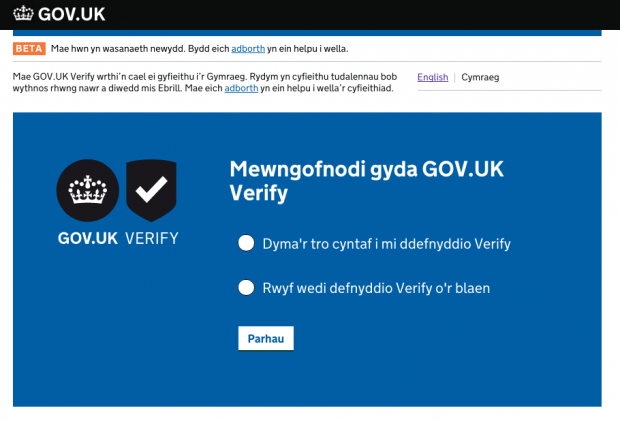Screen dimensions: 620x421
Task: Click the GOV.UK crown logo in header
Action: (23, 14)
